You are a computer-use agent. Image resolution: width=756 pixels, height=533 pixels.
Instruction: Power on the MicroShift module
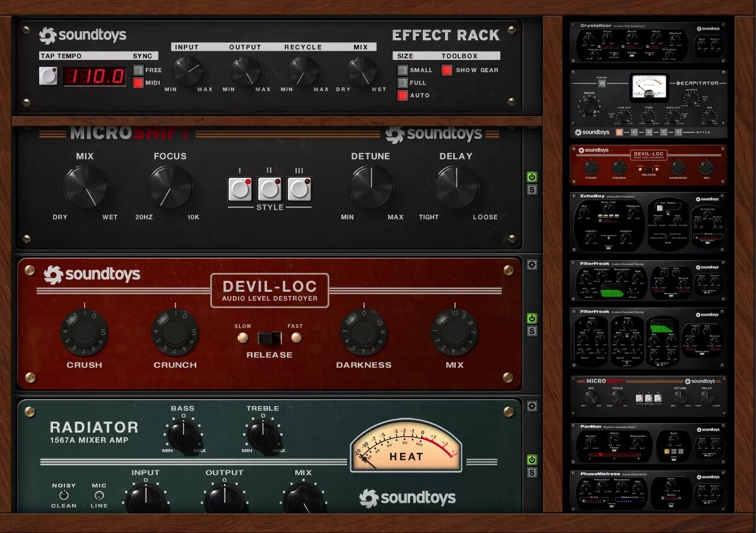(x=532, y=177)
